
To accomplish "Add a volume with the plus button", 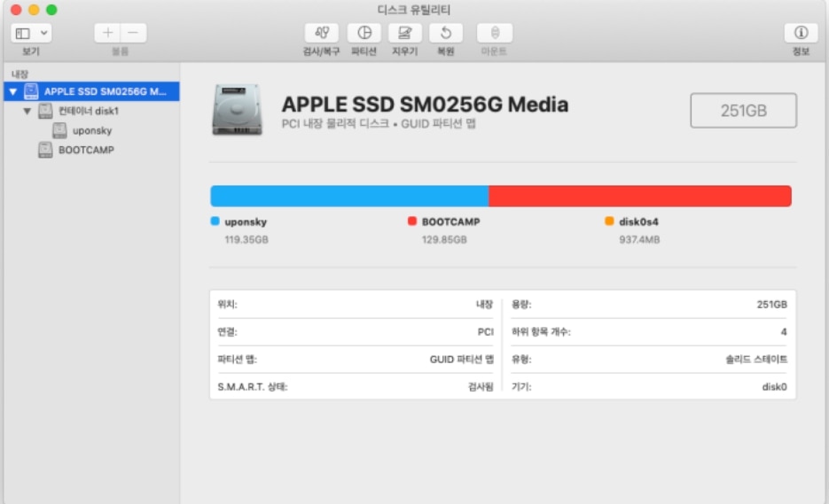I will click(x=107, y=33).
